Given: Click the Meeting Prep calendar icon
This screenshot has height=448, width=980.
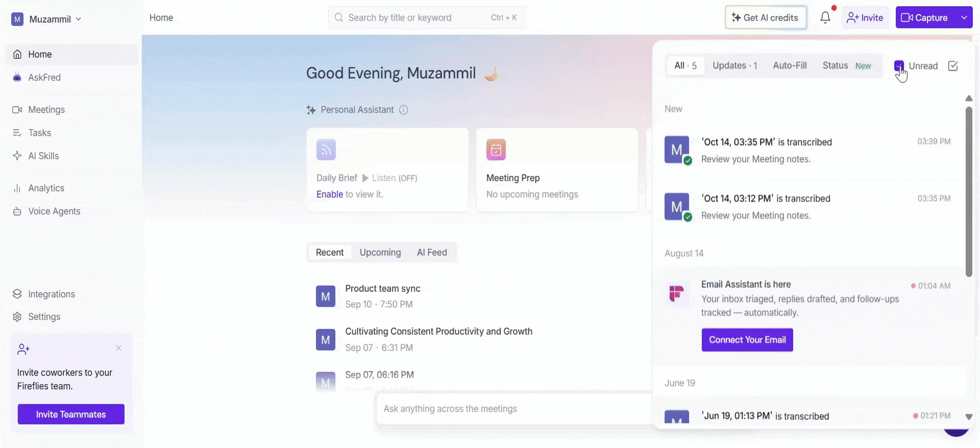Looking at the screenshot, I should pos(496,150).
